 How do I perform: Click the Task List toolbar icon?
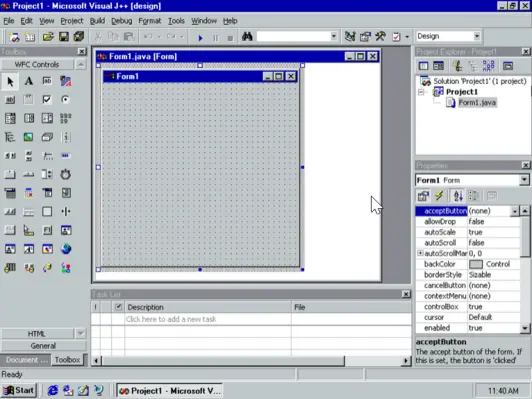396,36
